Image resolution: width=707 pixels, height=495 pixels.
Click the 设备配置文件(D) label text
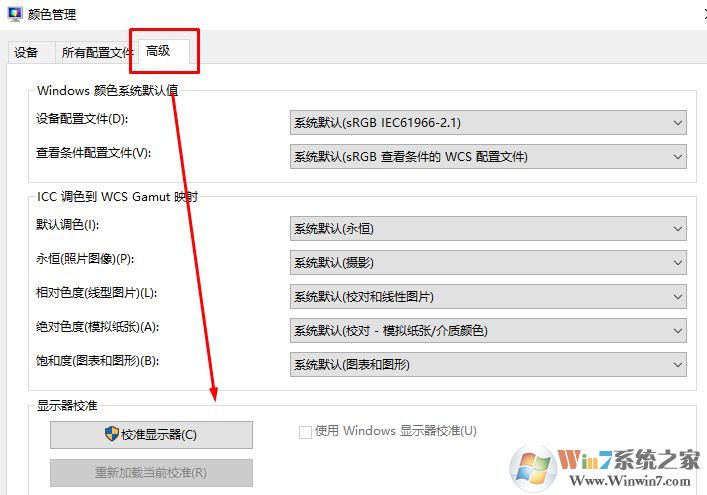[82, 120]
